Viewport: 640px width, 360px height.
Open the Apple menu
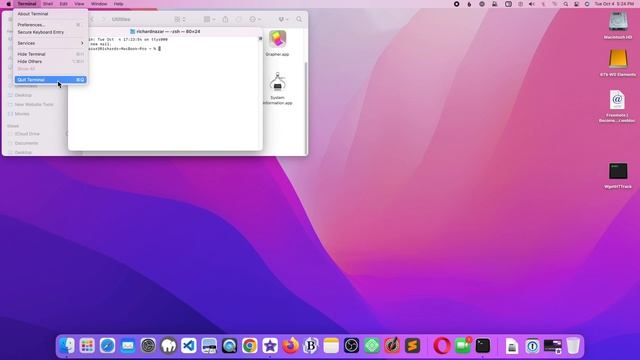(x=8, y=4)
